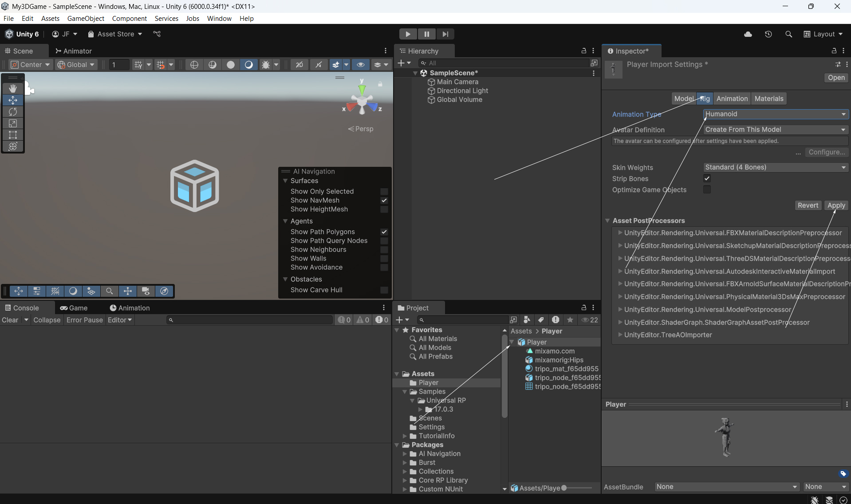This screenshot has width=851, height=504.
Task: Open the Skin Weights dropdown
Action: pos(776,167)
